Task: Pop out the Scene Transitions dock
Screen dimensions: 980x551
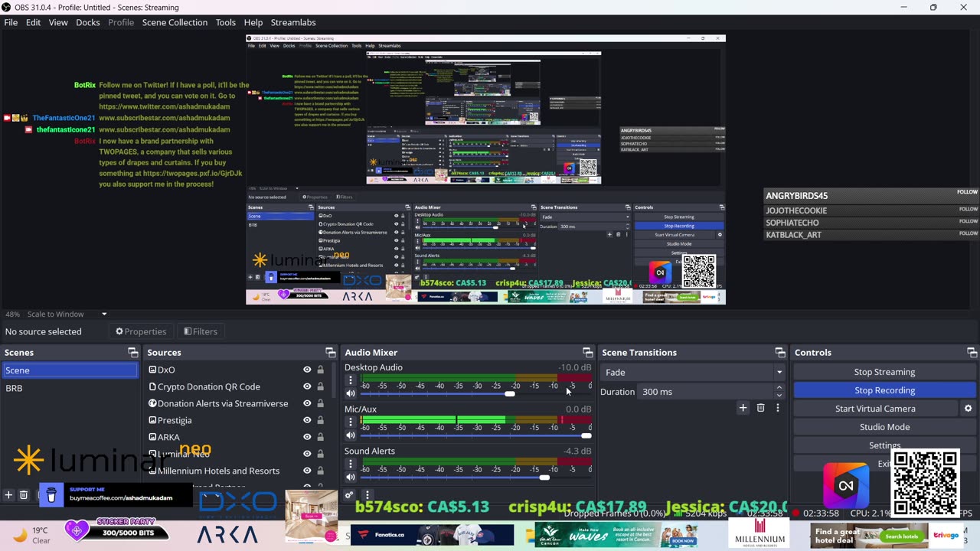Action: [x=779, y=353]
